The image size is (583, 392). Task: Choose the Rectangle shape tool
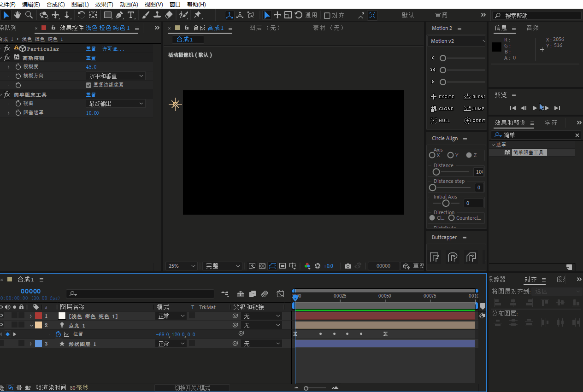[x=107, y=15]
